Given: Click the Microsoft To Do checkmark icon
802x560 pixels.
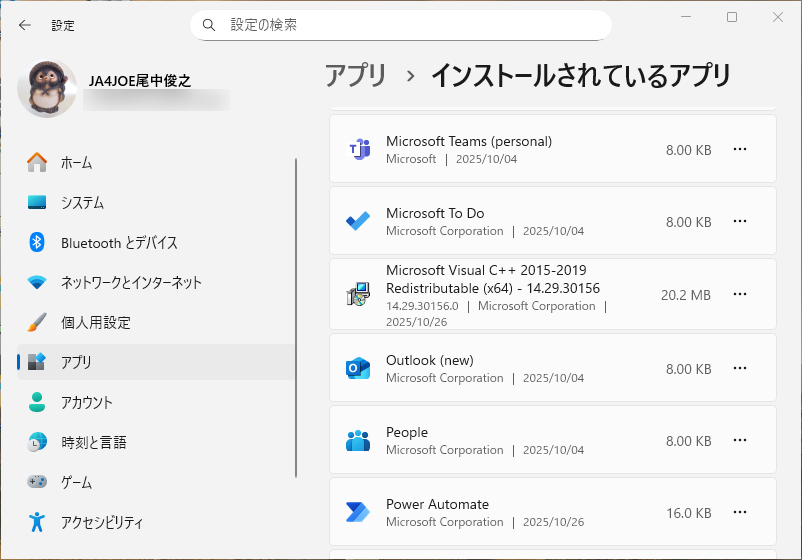Looking at the screenshot, I should [x=358, y=222].
